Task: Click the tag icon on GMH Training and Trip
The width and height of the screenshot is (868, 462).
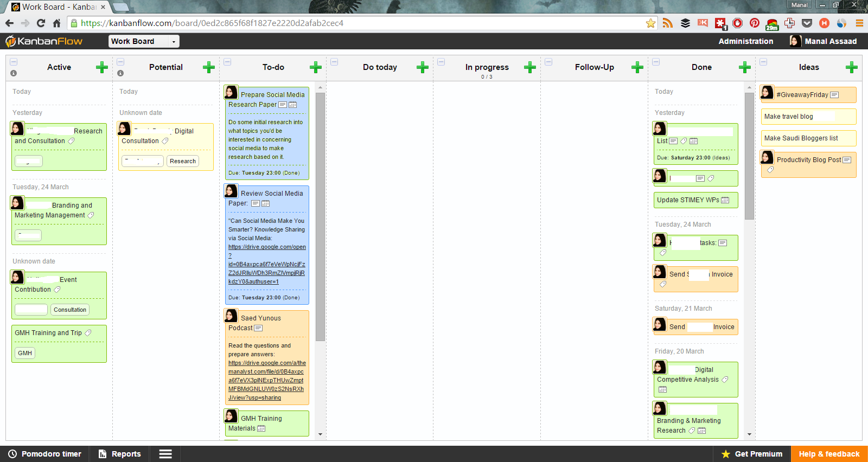Action: point(88,333)
